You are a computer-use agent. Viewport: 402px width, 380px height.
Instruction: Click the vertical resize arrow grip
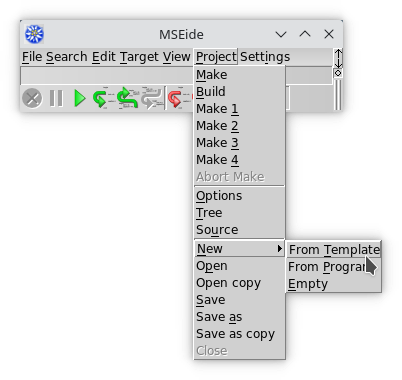[x=338, y=59]
